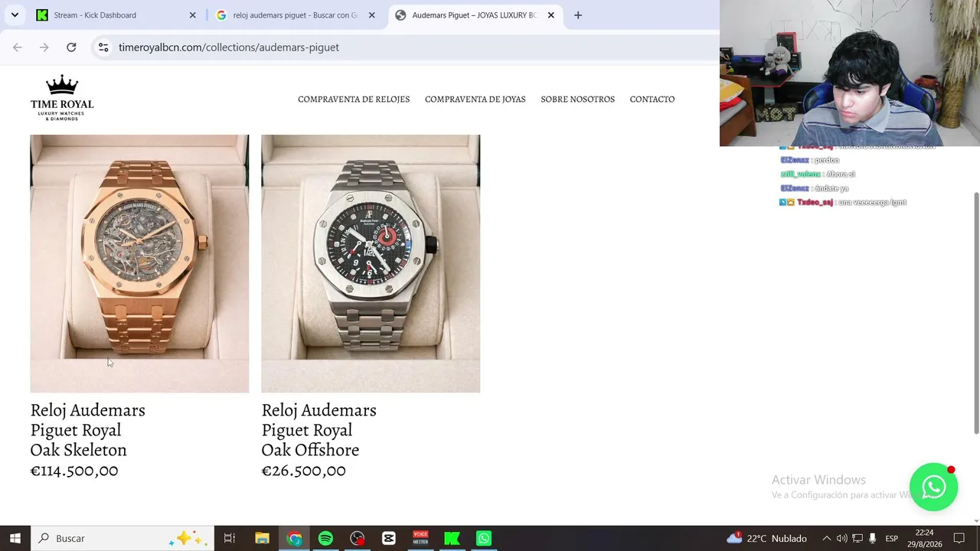Switch to the reloj audemars piguet Google tab
The image size is (980, 551).
coord(296,15)
